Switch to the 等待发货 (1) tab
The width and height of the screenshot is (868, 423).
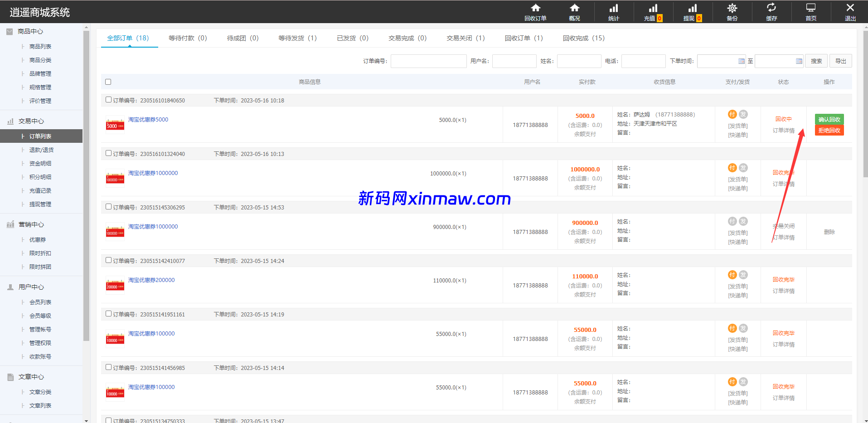pyautogui.click(x=297, y=38)
